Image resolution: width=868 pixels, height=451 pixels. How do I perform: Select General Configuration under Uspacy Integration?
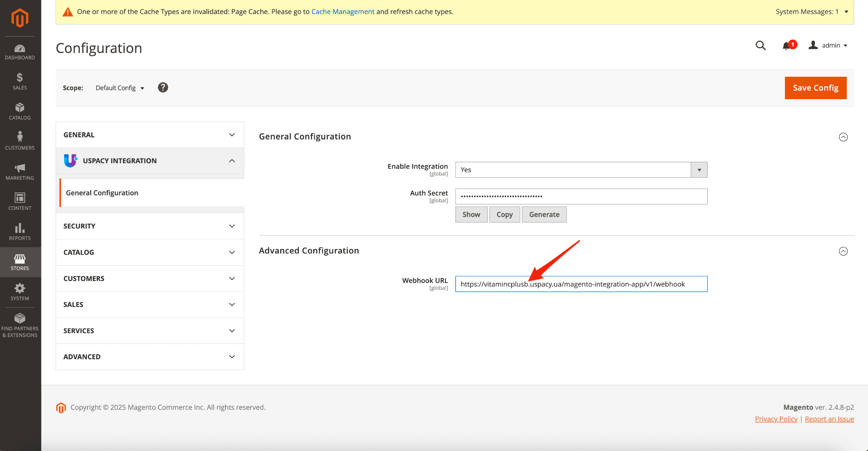coord(102,193)
